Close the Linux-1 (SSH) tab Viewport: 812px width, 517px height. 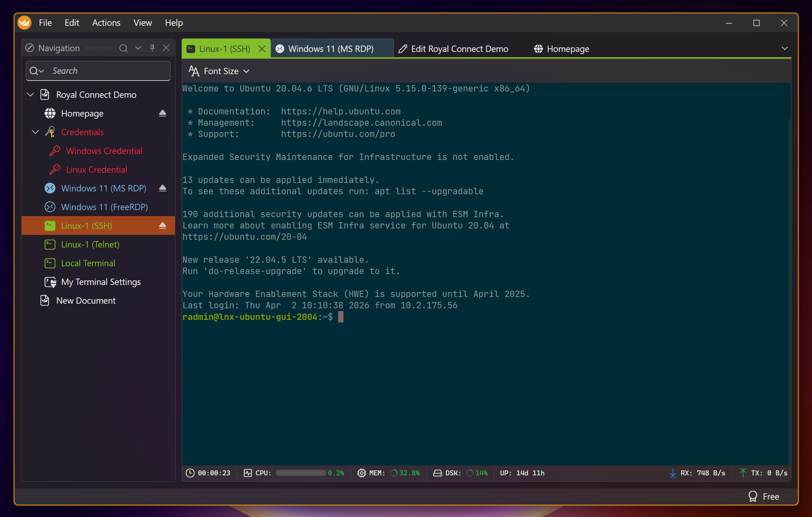[x=262, y=49]
